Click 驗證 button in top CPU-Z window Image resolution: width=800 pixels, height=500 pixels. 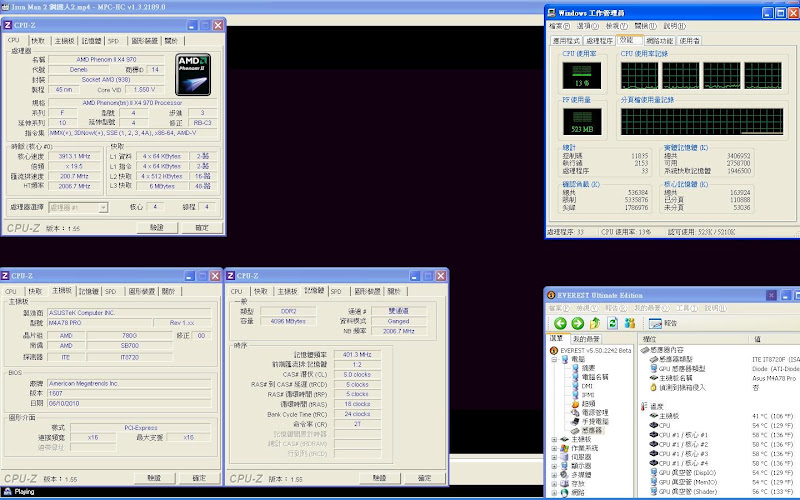click(x=157, y=228)
